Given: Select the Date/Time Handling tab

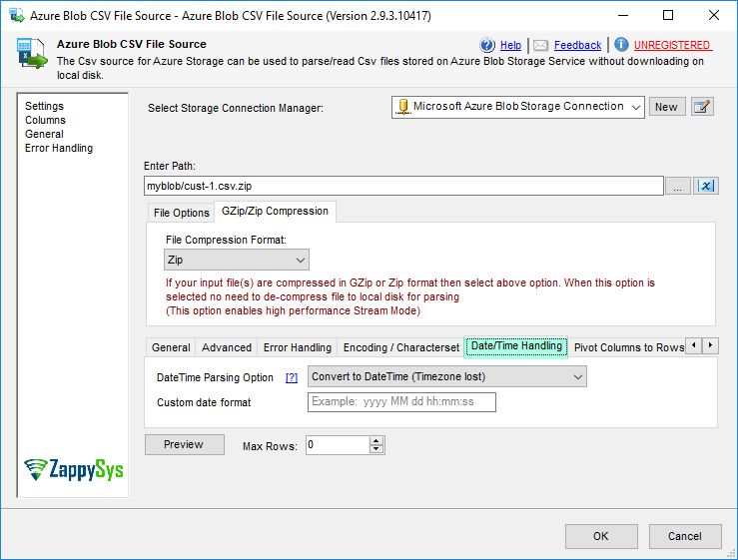Looking at the screenshot, I should [516, 346].
